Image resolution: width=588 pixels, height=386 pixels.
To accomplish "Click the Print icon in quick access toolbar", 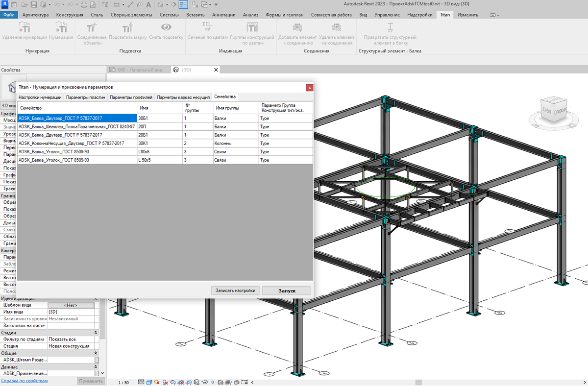I will (84, 5).
